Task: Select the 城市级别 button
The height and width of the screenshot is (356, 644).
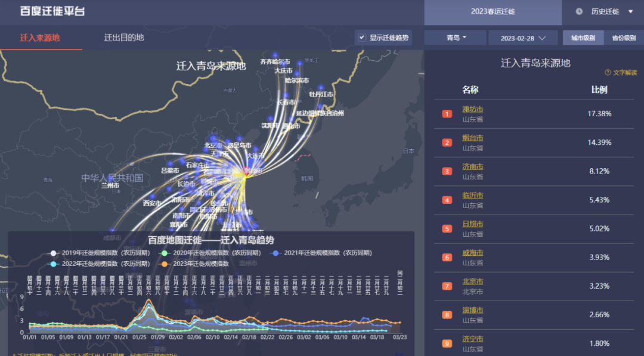Action: pos(583,38)
